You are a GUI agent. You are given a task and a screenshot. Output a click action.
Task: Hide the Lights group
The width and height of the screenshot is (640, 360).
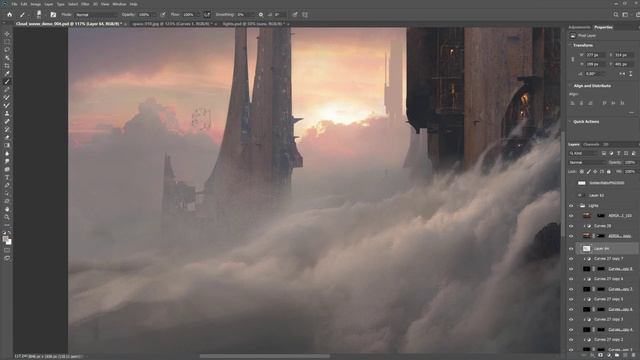tap(571, 206)
